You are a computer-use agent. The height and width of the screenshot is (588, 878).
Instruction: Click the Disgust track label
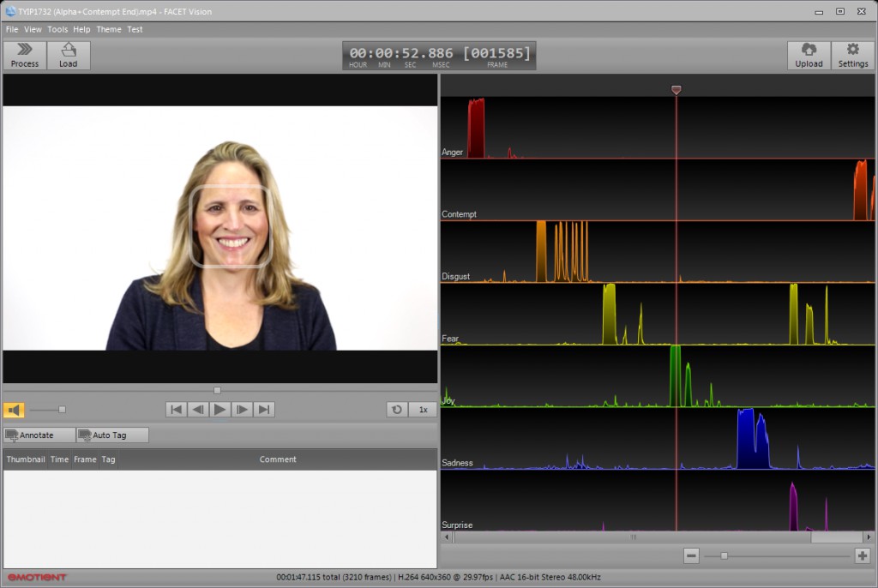pyautogui.click(x=455, y=277)
